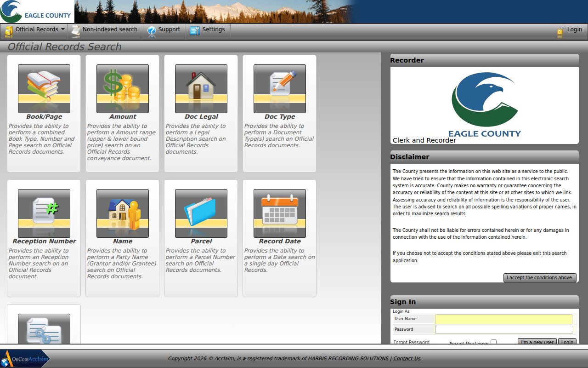
Task: Click the Support question-mark icon
Action: (152, 31)
